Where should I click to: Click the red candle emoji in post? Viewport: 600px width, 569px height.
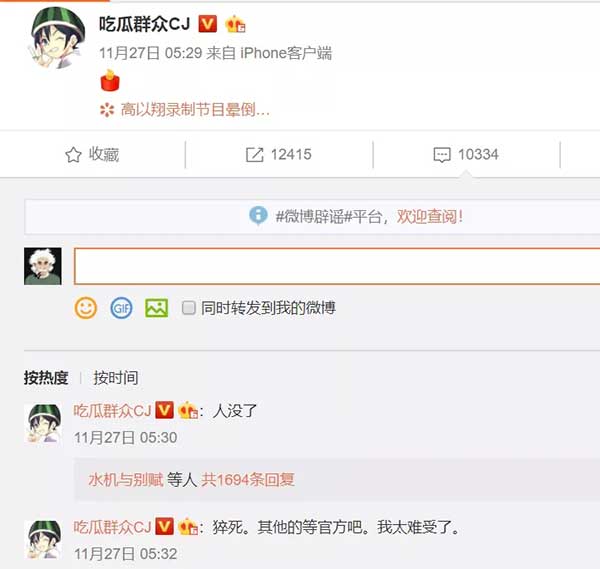tap(110, 81)
